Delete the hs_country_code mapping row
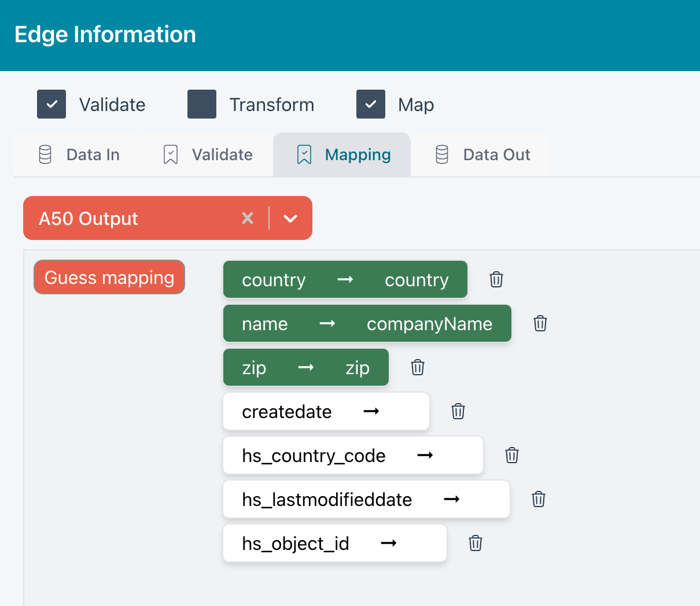 point(511,455)
